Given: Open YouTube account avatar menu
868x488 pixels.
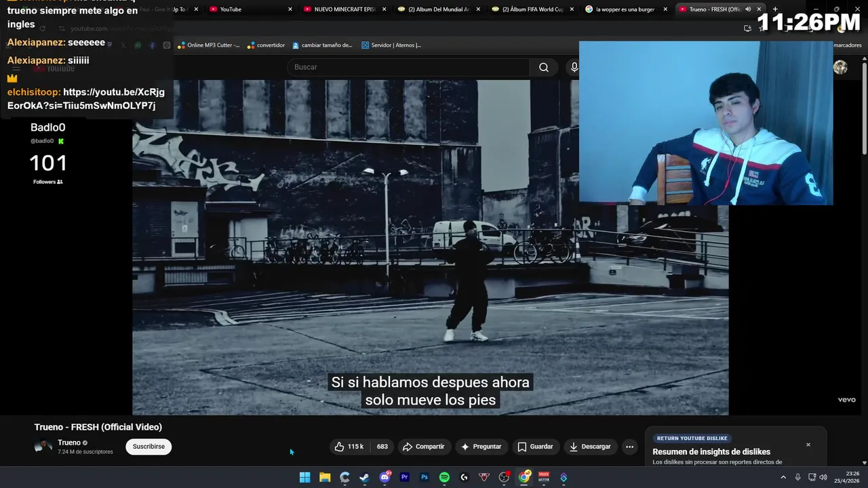Looking at the screenshot, I should pyautogui.click(x=840, y=67).
